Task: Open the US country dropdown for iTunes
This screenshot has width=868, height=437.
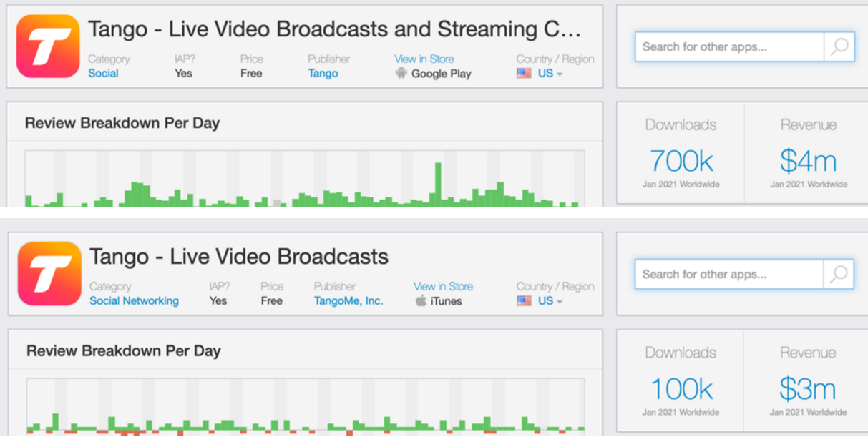Action: [x=550, y=300]
